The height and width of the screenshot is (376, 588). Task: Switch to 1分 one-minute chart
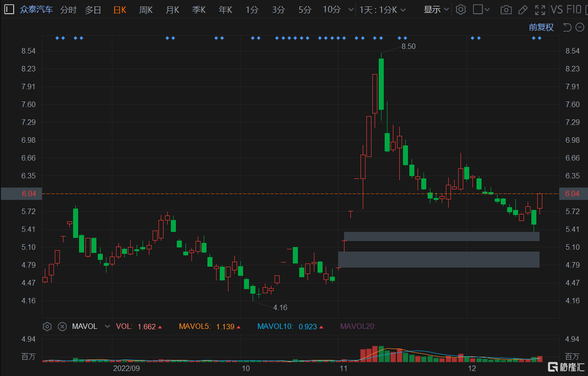(x=252, y=10)
